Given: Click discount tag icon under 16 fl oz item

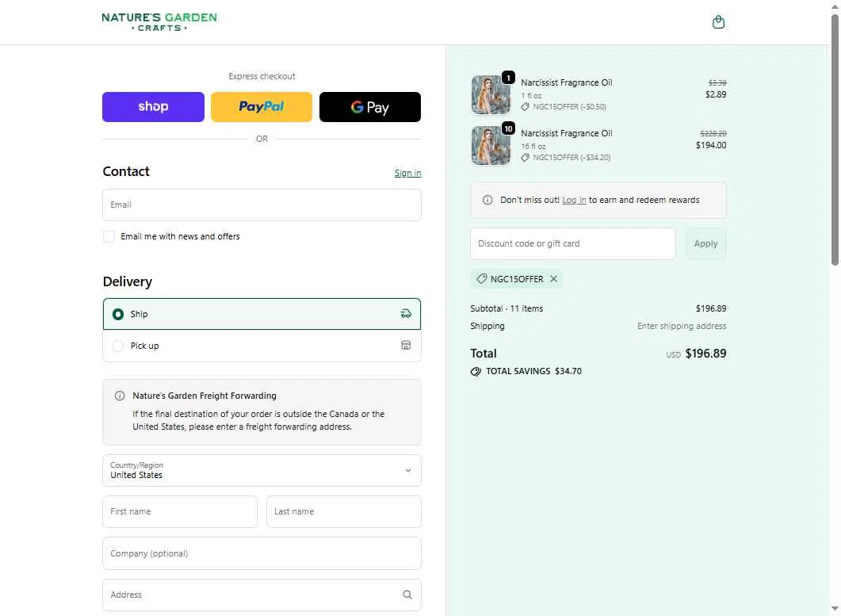Looking at the screenshot, I should click(525, 157).
